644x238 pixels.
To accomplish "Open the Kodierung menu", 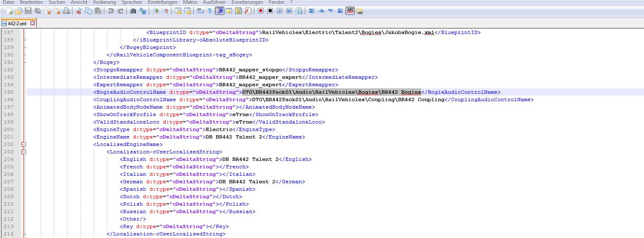I will (105, 2).
